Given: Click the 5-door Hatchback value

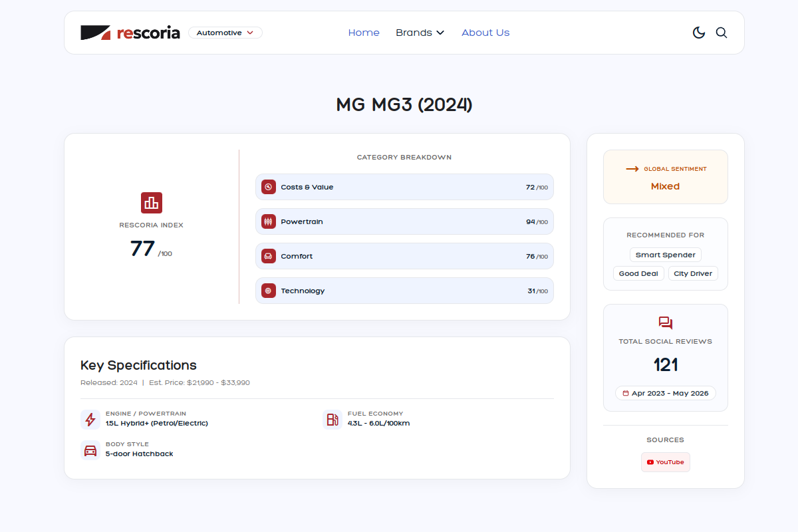Looking at the screenshot, I should (140, 454).
